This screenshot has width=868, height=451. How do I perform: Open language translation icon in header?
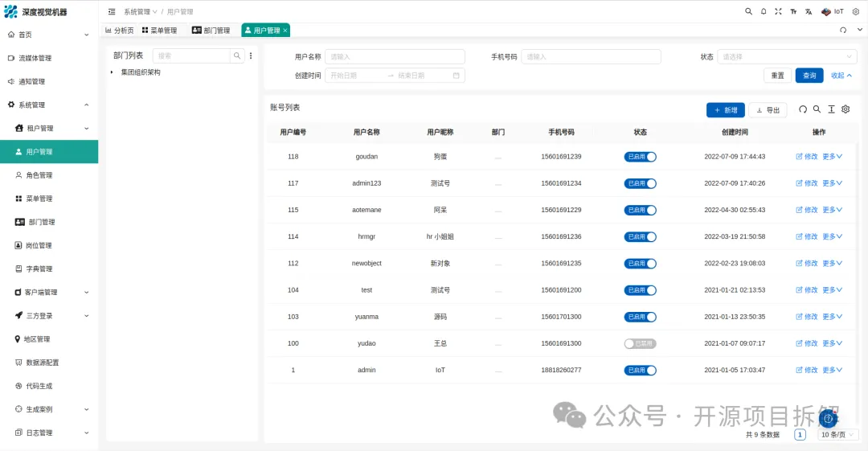(x=809, y=11)
